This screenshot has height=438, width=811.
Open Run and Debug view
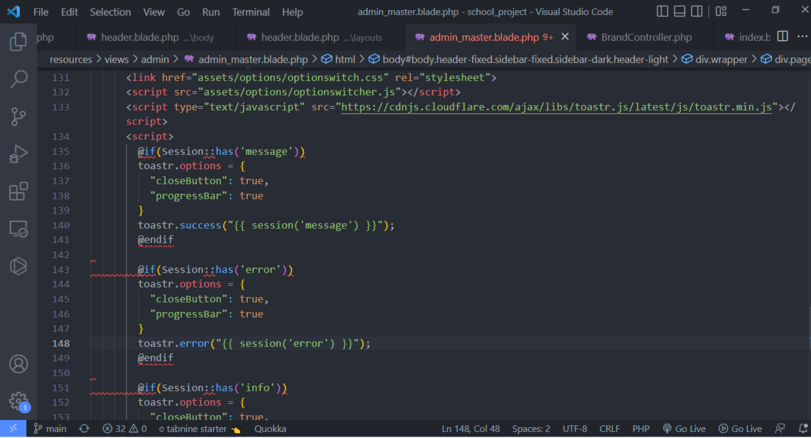pos(18,154)
